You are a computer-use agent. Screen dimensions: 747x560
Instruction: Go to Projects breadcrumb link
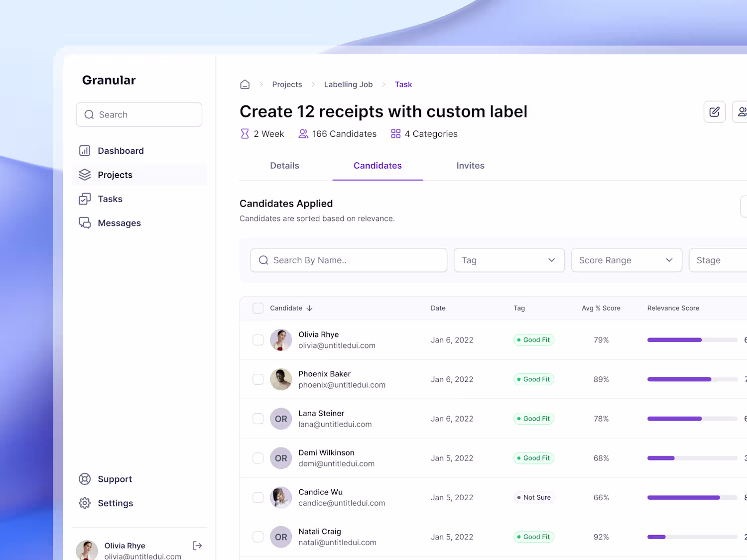tap(287, 85)
